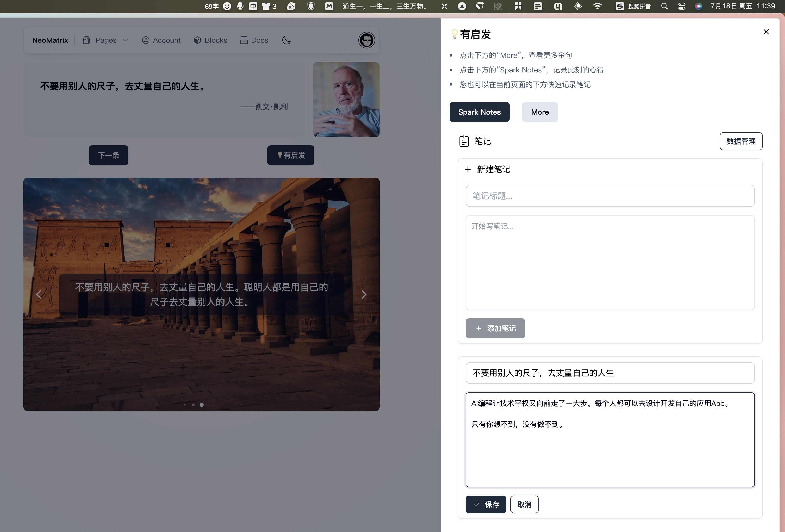The height and width of the screenshot is (532, 785).
Task: Go to previous carousel slide arrow
Action: (x=39, y=295)
